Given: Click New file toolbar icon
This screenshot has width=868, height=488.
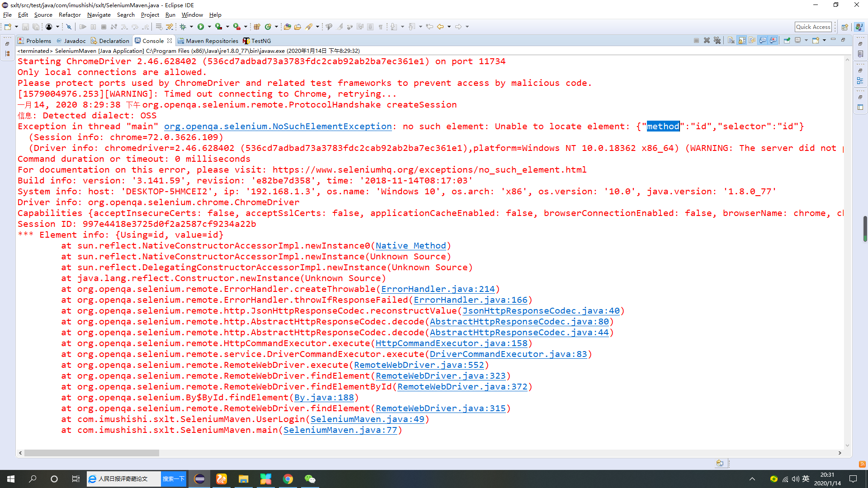Looking at the screenshot, I should point(8,27).
